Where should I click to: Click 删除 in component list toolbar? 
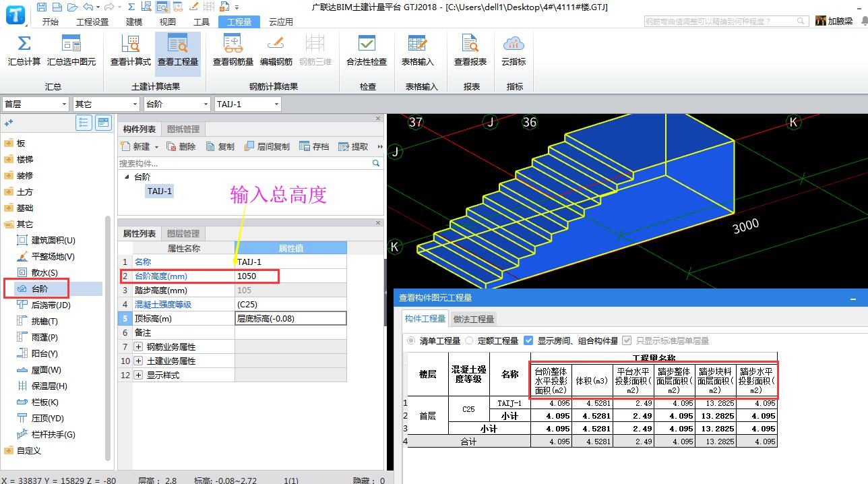tap(180, 146)
